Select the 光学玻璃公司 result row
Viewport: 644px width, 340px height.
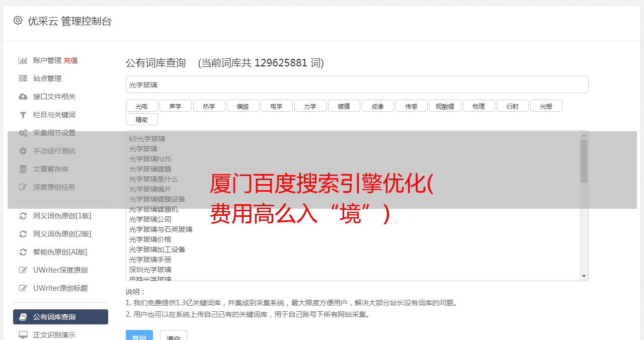150,219
